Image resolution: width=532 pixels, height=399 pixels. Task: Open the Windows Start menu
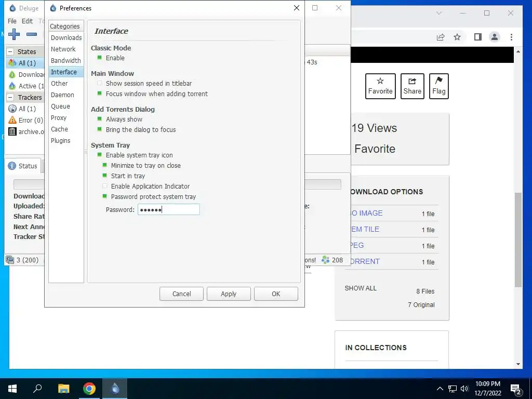[12, 389]
